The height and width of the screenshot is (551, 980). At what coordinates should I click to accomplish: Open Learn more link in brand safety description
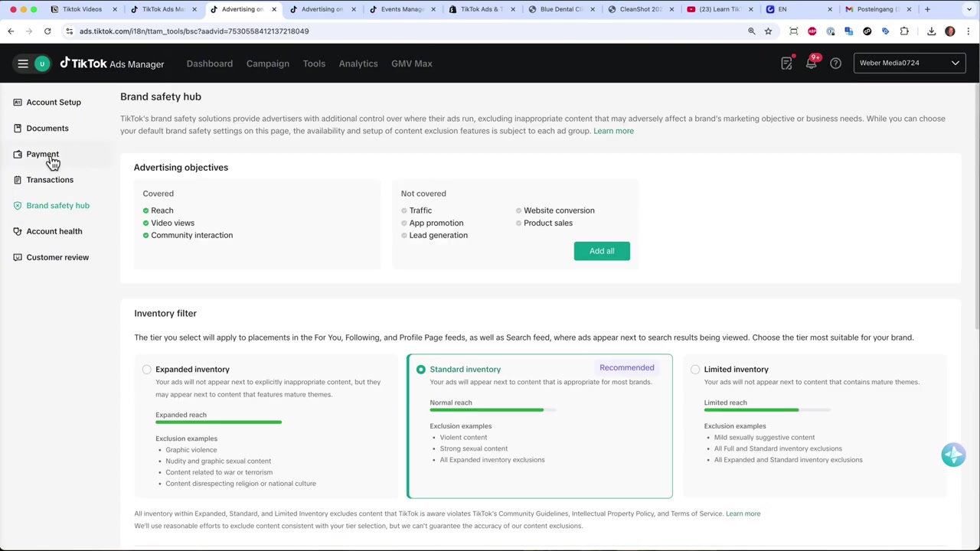tap(613, 131)
